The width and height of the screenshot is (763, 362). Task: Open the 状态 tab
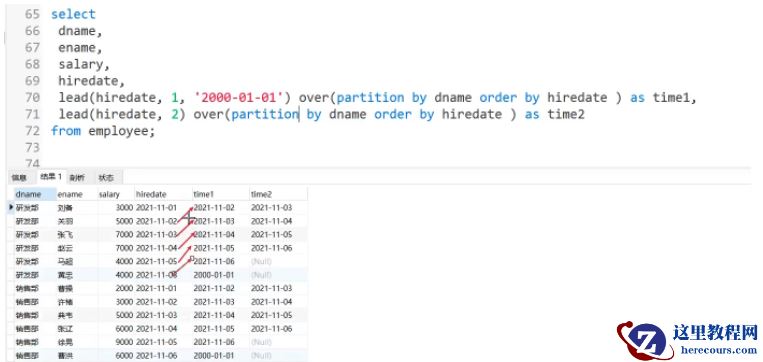tap(106, 178)
